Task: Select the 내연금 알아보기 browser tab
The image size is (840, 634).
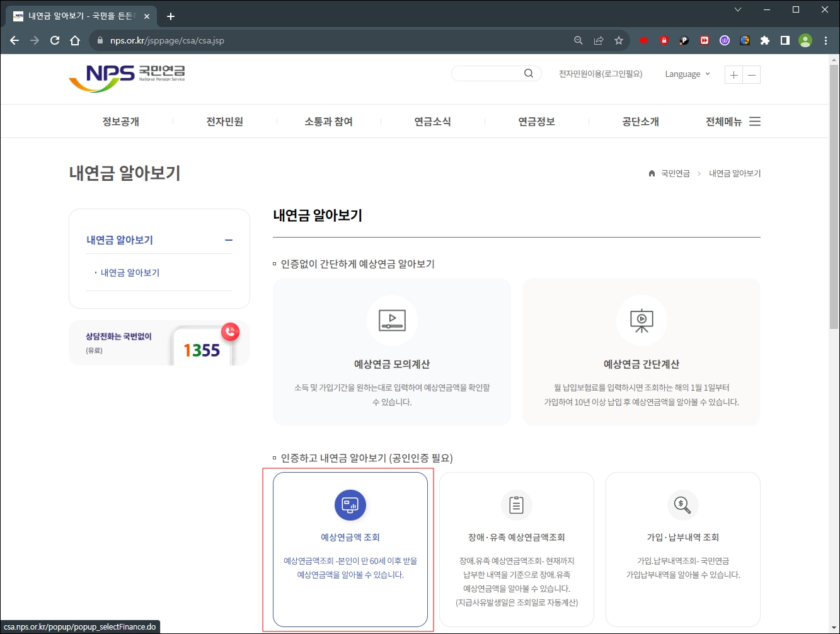Action: point(82,16)
